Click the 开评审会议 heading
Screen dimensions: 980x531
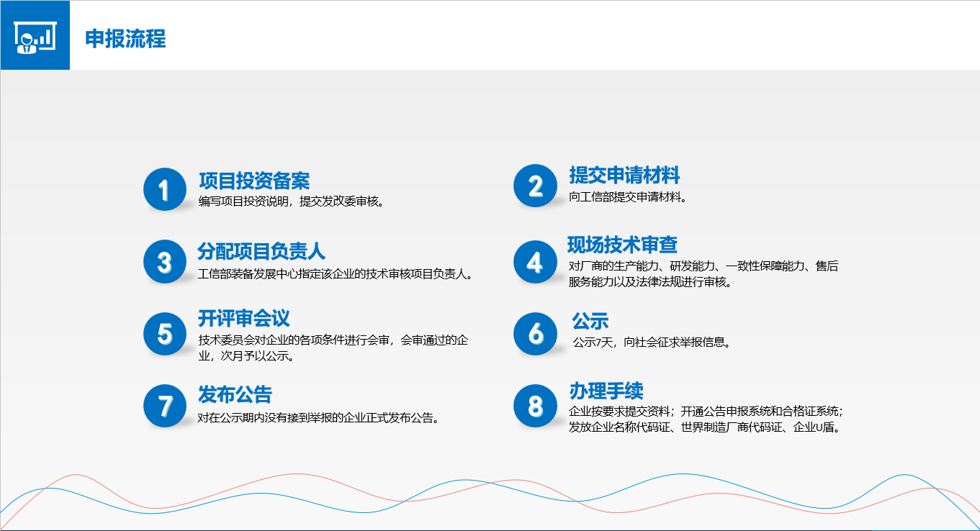(x=244, y=318)
